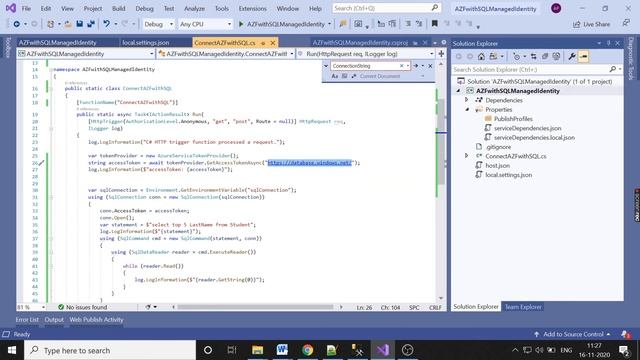Toggle Use Regular Expressions in Find box
The image size is (640, 360).
click(354, 76)
